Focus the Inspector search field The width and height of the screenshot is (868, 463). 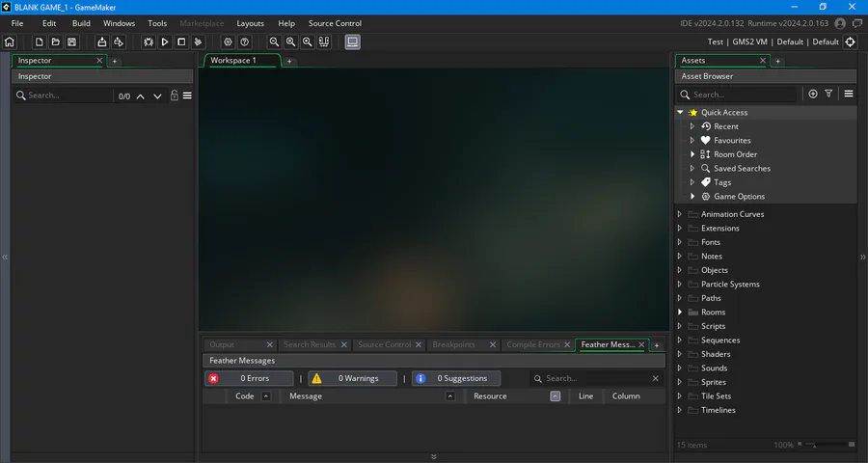coord(63,95)
